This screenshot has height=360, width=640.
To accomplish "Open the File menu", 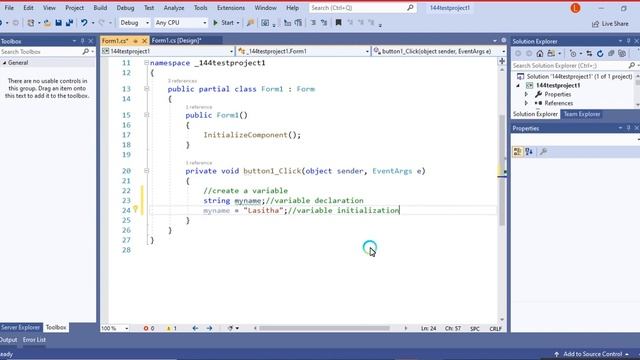I will [x=9, y=8].
